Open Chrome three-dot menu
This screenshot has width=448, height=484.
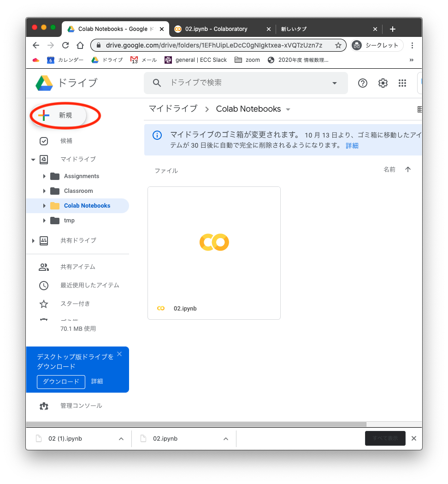[x=412, y=45]
